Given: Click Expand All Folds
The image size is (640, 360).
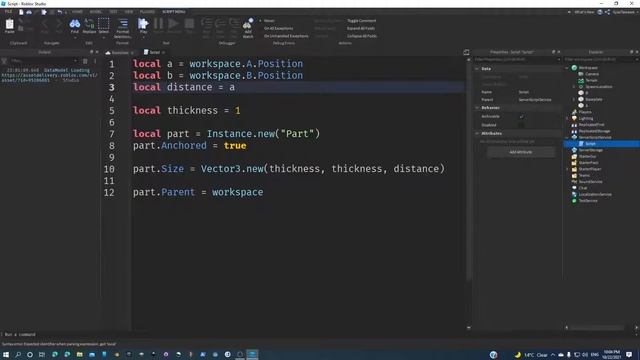Looking at the screenshot, I should point(361,28).
